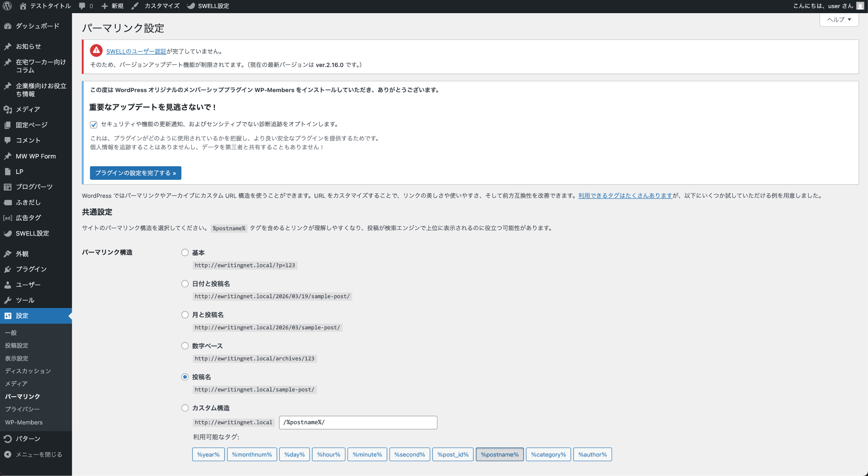Insert the %year% tag button
Viewport: 868px width, 476px height.
(x=209, y=454)
